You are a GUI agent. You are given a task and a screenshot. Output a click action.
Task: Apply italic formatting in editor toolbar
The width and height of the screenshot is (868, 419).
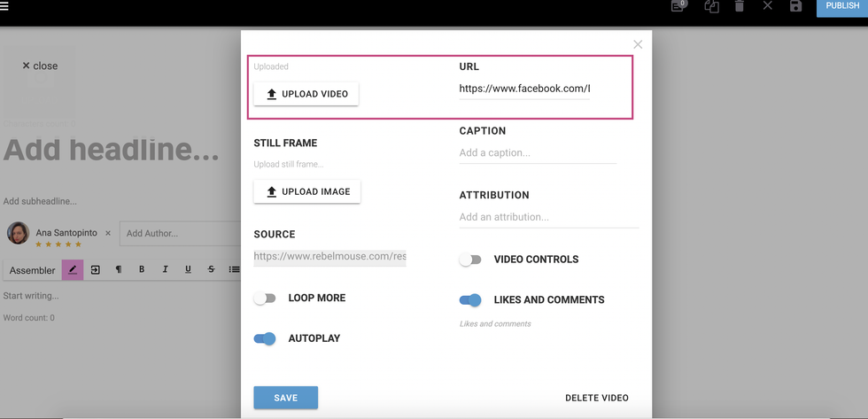click(165, 269)
